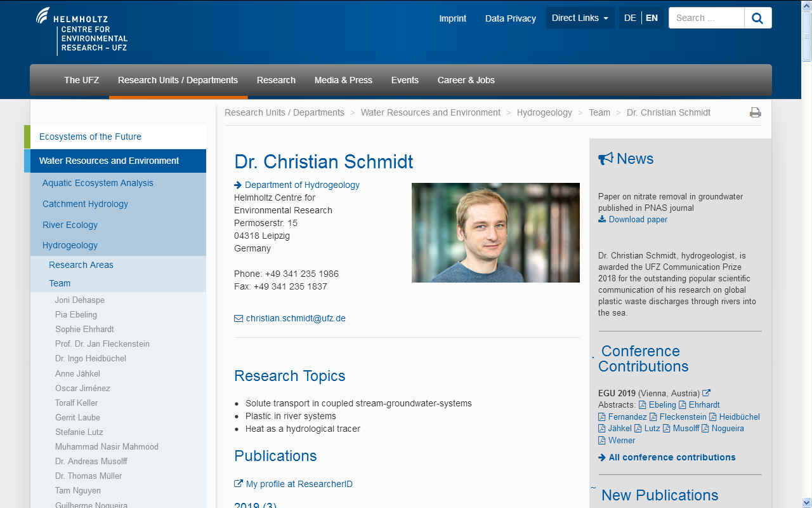Switch language to EN
Viewport: 812px width, 508px height.
point(652,18)
